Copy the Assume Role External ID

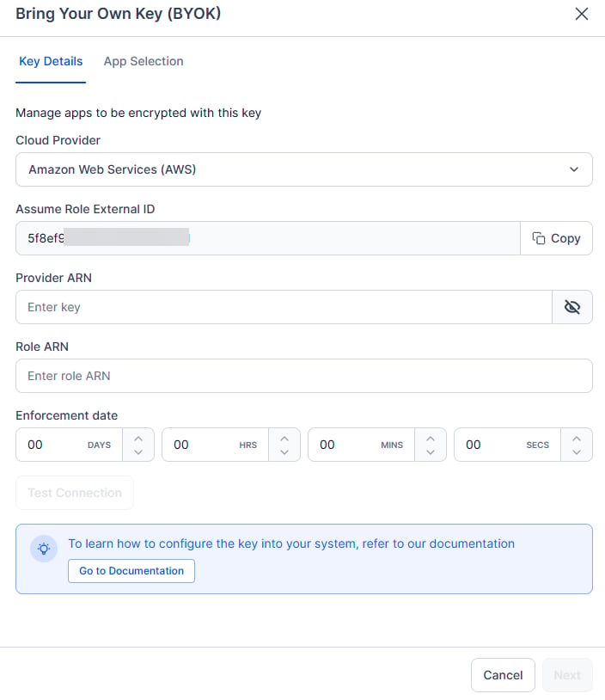pyautogui.click(x=556, y=238)
